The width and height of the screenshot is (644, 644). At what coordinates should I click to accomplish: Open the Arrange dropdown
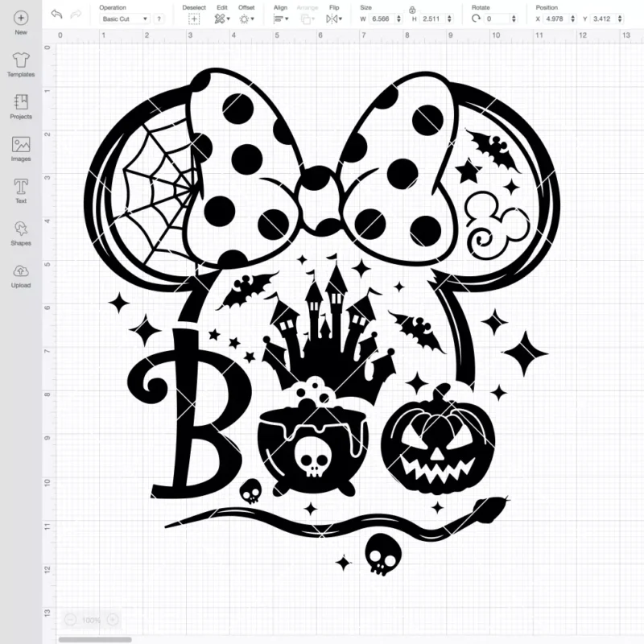pyautogui.click(x=308, y=19)
